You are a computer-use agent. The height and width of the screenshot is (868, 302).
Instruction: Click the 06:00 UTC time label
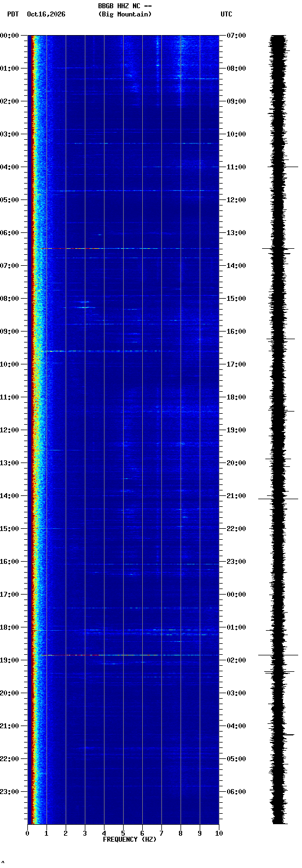click(236, 792)
